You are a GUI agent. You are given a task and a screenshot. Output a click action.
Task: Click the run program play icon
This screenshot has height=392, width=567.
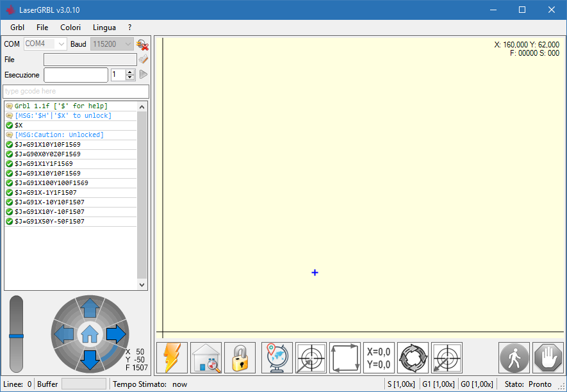tap(144, 74)
